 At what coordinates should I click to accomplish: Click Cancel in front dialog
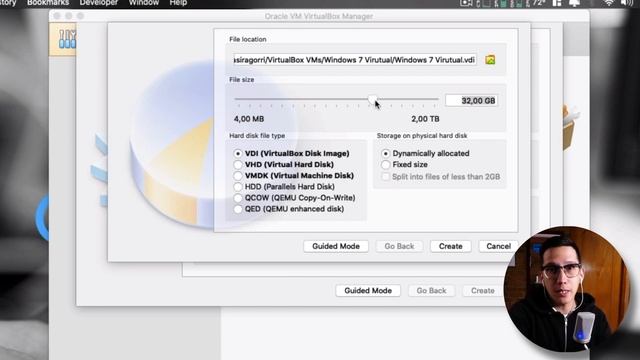tap(498, 246)
